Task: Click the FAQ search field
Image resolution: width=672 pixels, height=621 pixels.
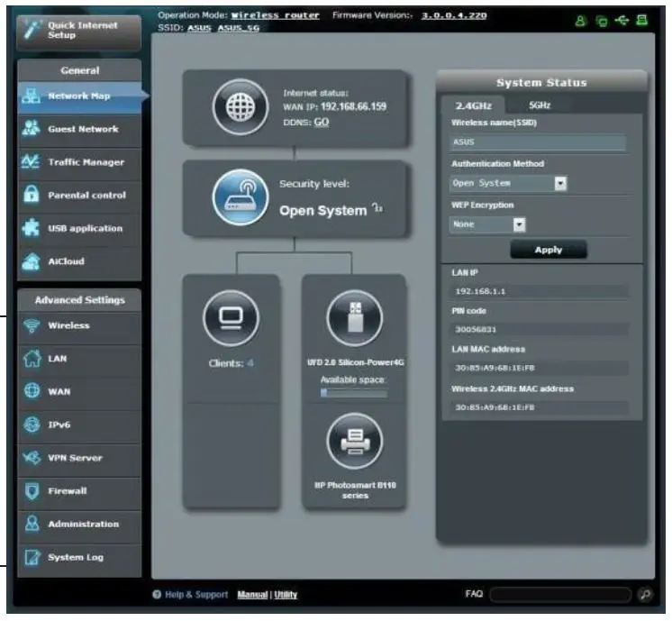Action: pos(560,595)
